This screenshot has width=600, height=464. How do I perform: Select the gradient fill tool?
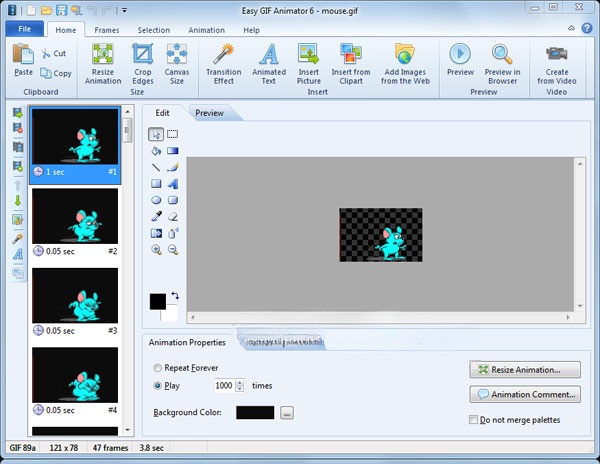click(x=173, y=151)
